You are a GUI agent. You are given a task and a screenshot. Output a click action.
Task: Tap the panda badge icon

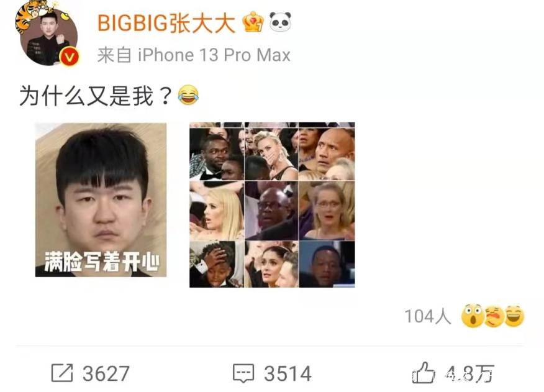click(280, 22)
